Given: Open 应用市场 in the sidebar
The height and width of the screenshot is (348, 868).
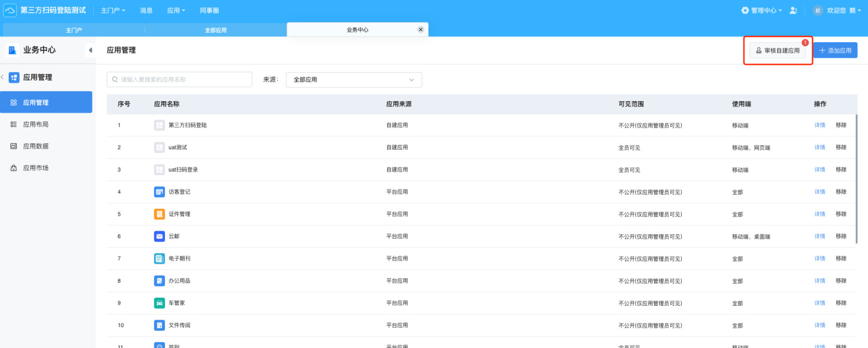Looking at the screenshot, I should click(x=36, y=168).
